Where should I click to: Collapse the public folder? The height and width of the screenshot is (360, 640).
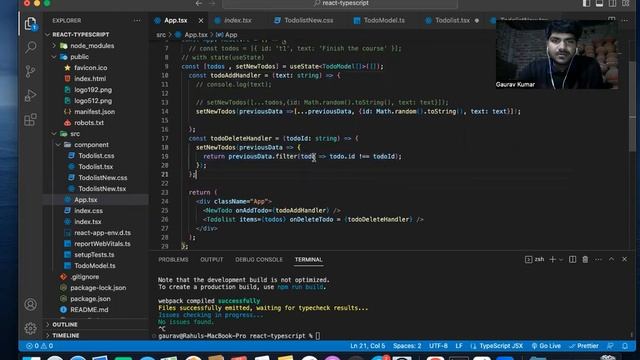[x=76, y=57]
